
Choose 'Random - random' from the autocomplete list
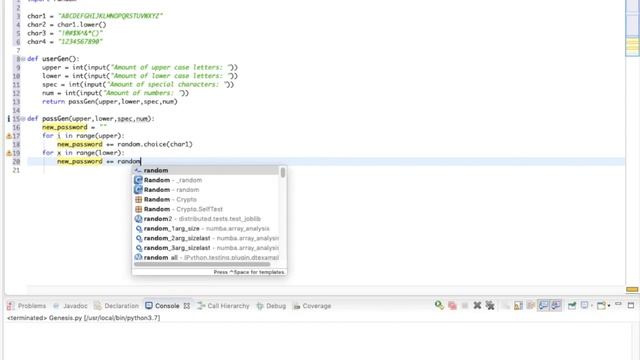point(206,190)
